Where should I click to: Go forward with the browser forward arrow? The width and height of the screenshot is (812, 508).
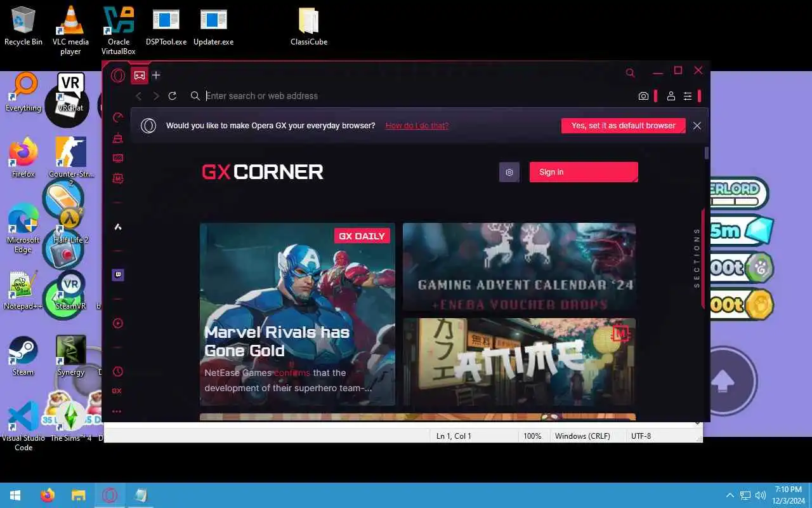point(156,96)
